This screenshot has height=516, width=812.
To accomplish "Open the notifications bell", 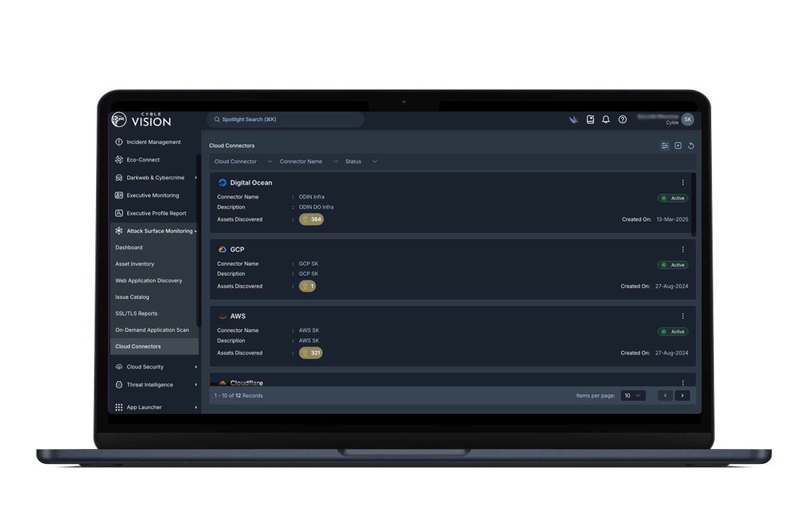I will pyautogui.click(x=606, y=120).
